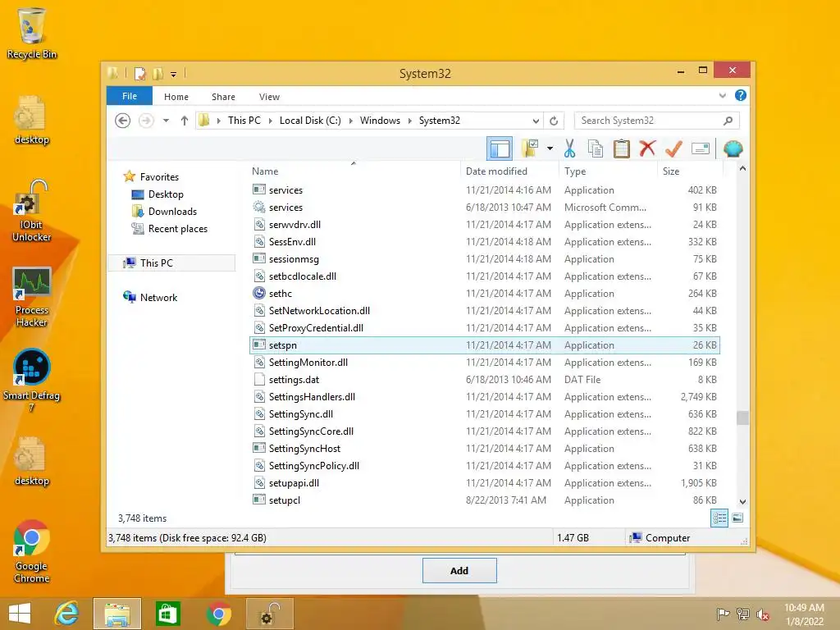Screen dimensions: 840x630
Task: Delete selection with the red X icon
Action: coord(647,148)
